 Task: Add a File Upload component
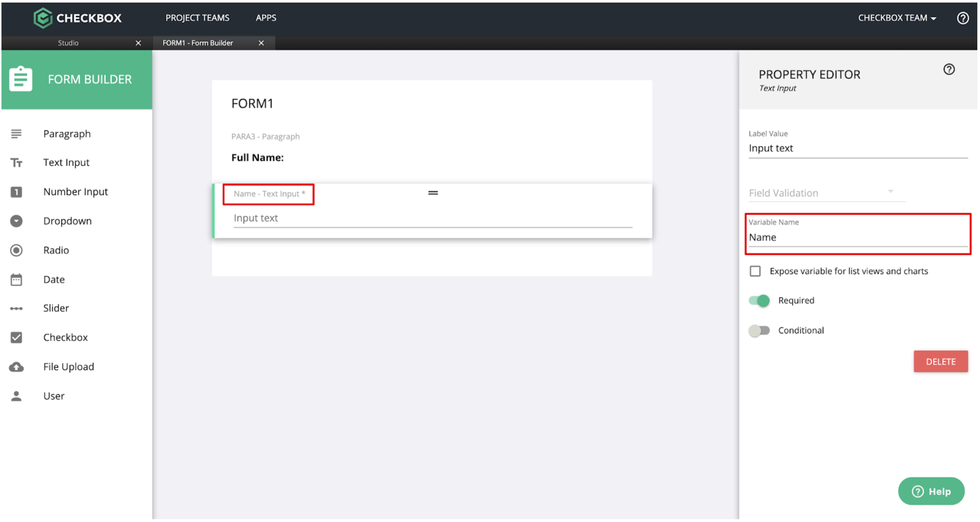point(68,367)
